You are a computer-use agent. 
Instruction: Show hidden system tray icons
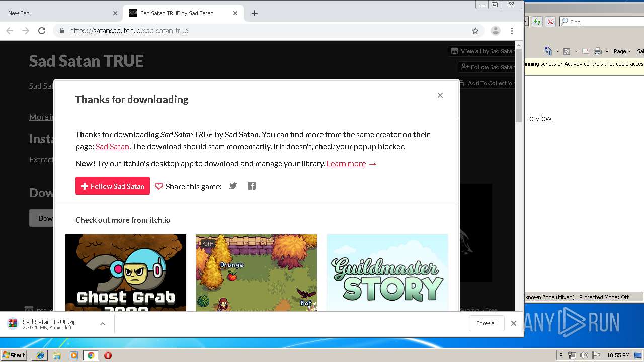coord(561,355)
